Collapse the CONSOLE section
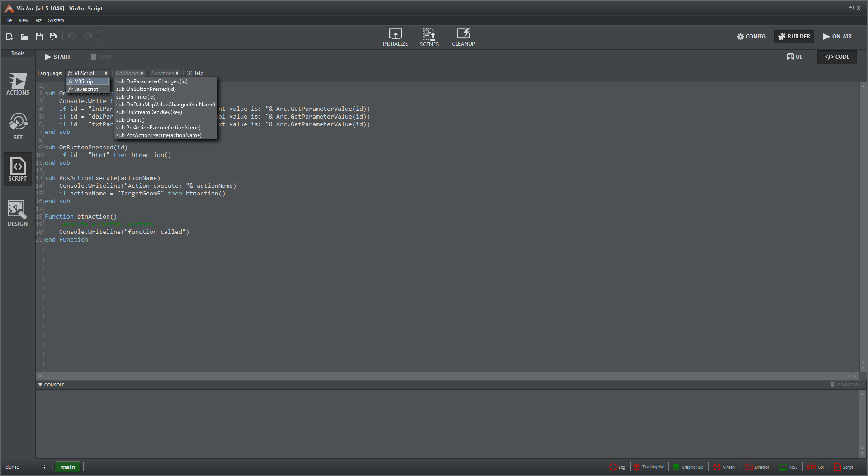 [40, 385]
